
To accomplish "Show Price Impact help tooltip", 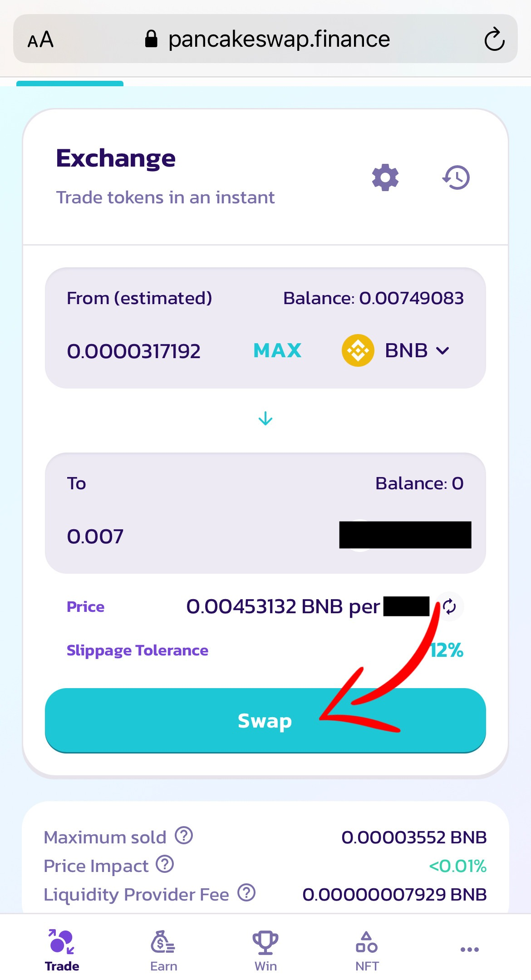I will 165,864.
